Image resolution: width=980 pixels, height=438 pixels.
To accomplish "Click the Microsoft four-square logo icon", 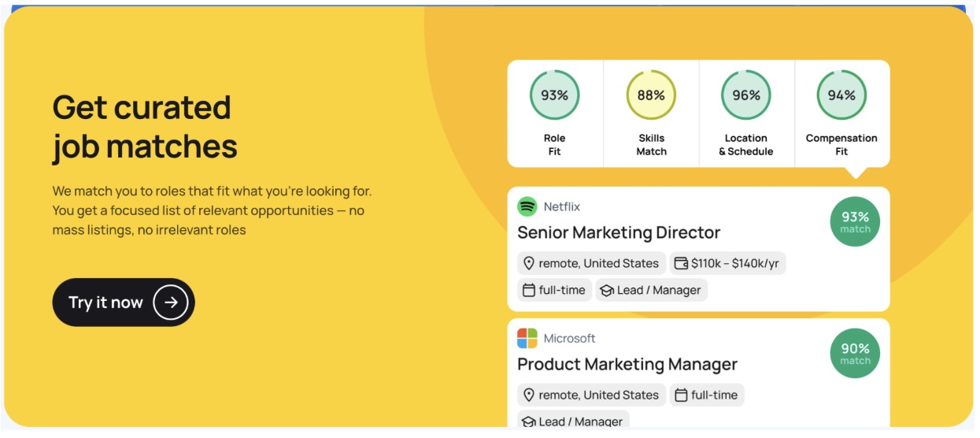I will click(527, 339).
